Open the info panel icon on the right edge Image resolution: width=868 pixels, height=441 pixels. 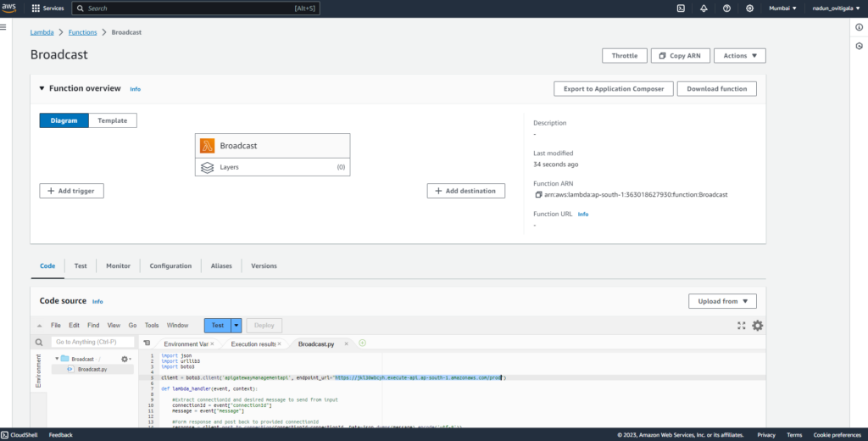(x=859, y=27)
